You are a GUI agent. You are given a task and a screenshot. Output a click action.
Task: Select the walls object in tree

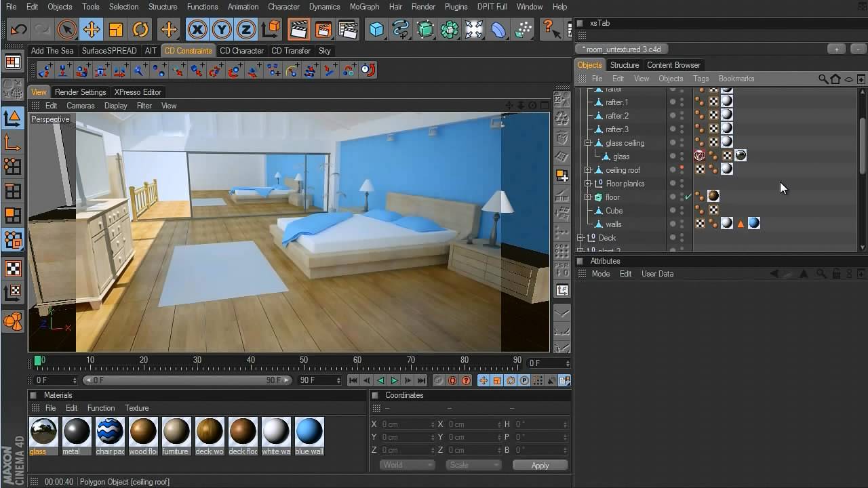[x=613, y=224]
